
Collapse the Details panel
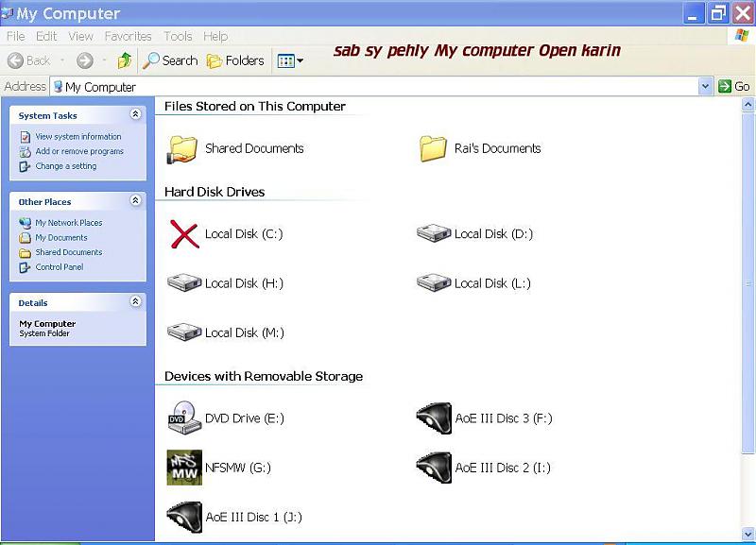pyautogui.click(x=135, y=301)
